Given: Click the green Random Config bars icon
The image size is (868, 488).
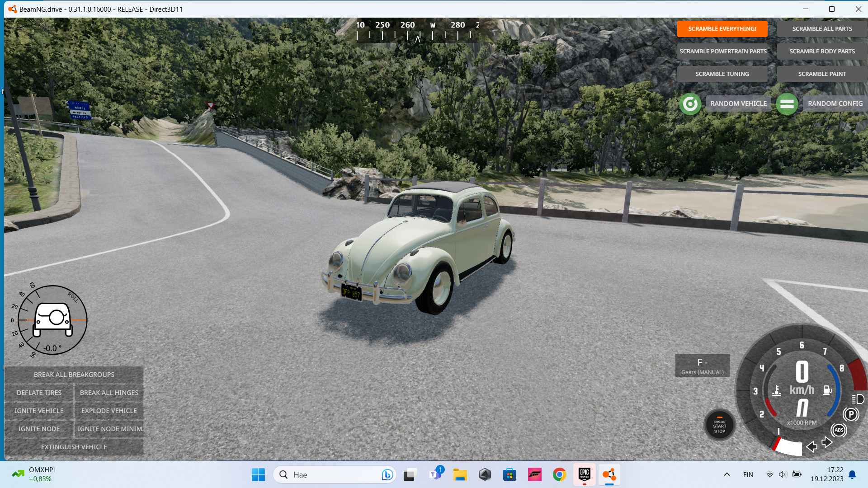Looking at the screenshot, I should coord(787,104).
